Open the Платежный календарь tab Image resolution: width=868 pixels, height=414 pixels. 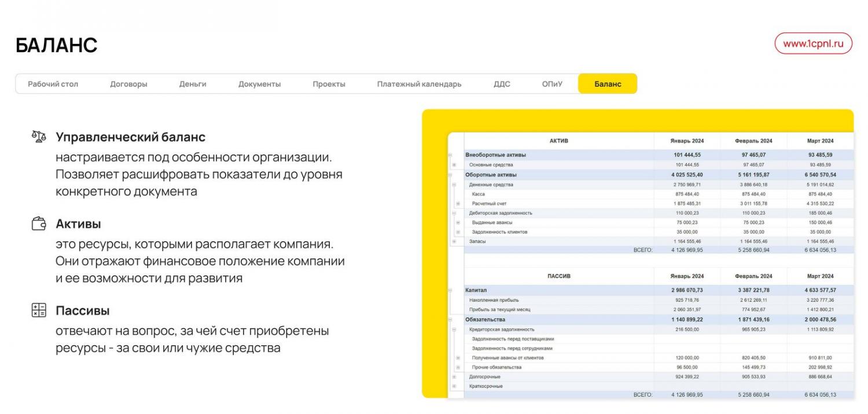419,84
